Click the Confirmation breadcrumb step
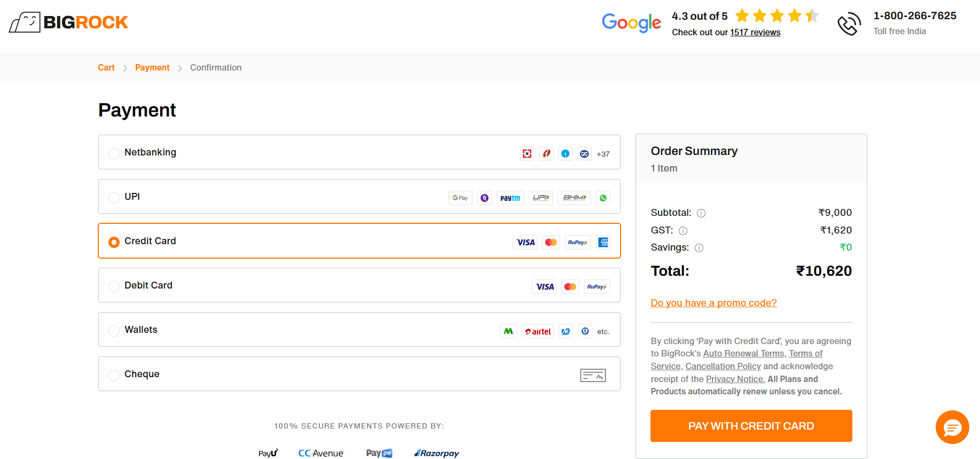Image resolution: width=980 pixels, height=459 pixels. coord(216,68)
